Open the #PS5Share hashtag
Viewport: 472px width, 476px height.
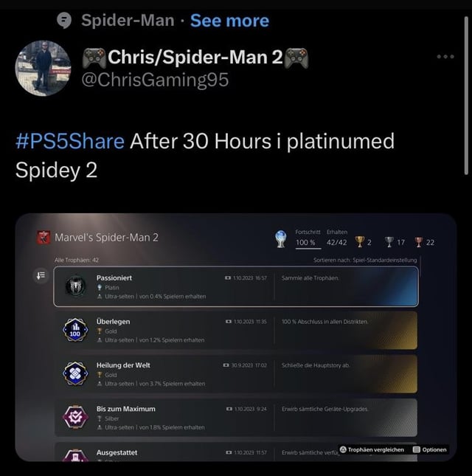click(70, 141)
